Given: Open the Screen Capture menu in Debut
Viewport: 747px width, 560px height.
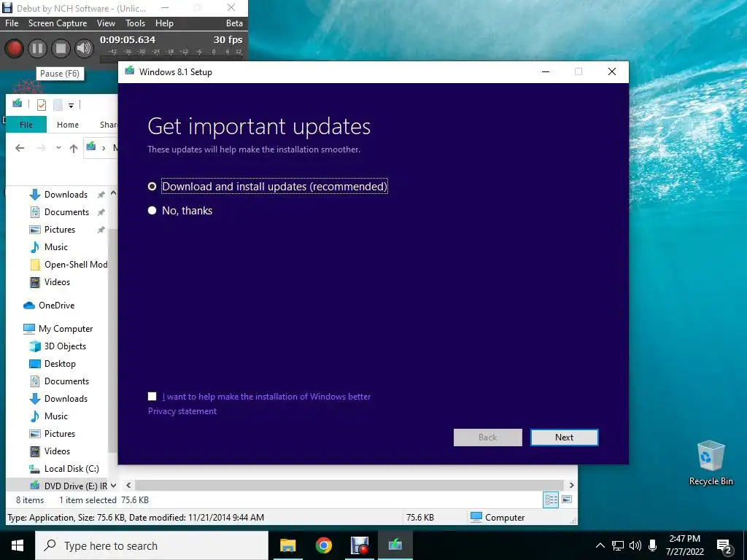Looking at the screenshot, I should tap(58, 23).
